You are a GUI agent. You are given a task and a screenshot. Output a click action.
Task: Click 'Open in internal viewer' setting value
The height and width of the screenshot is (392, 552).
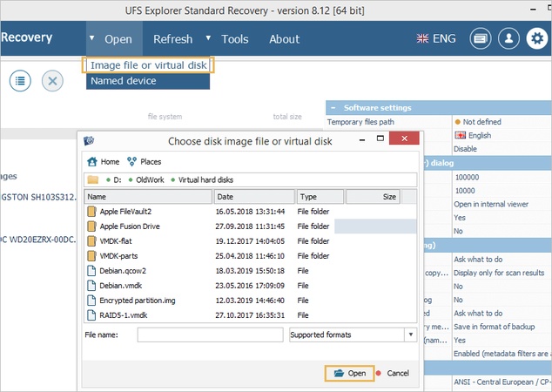491,205
